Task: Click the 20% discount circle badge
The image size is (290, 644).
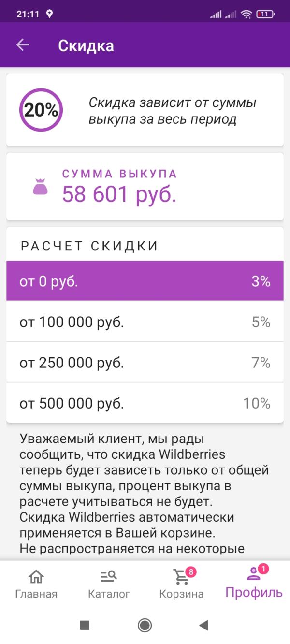Action: tap(41, 110)
